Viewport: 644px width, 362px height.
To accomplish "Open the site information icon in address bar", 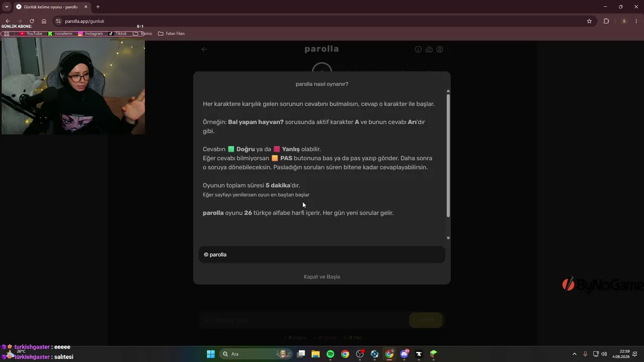I will click(58, 21).
